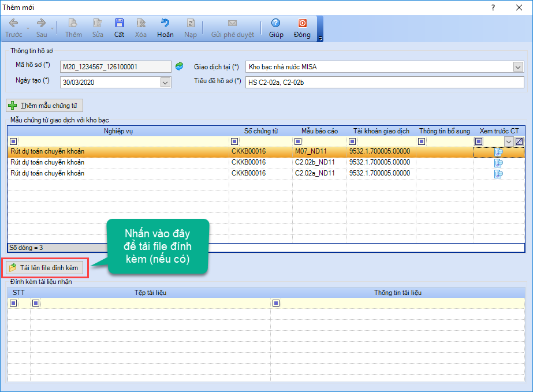Click Thêm mẫu chứng từ button
Viewport: 533px width, 392px height.
44,106
